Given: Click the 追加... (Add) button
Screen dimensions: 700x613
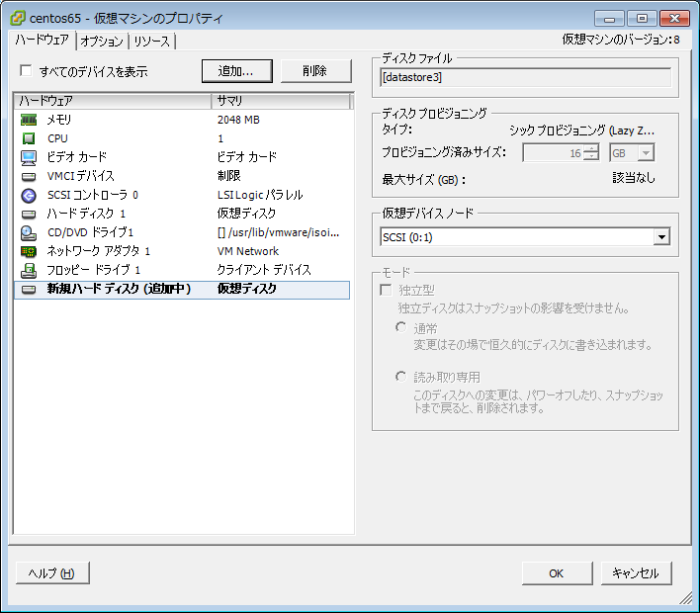Looking at the screenshot, I should tap(236, 71).
